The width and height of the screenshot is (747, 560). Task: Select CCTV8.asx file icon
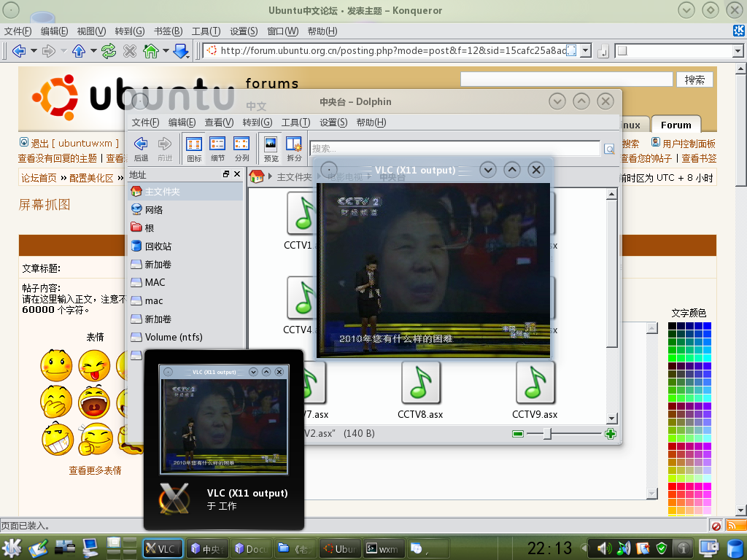(420, 382)
